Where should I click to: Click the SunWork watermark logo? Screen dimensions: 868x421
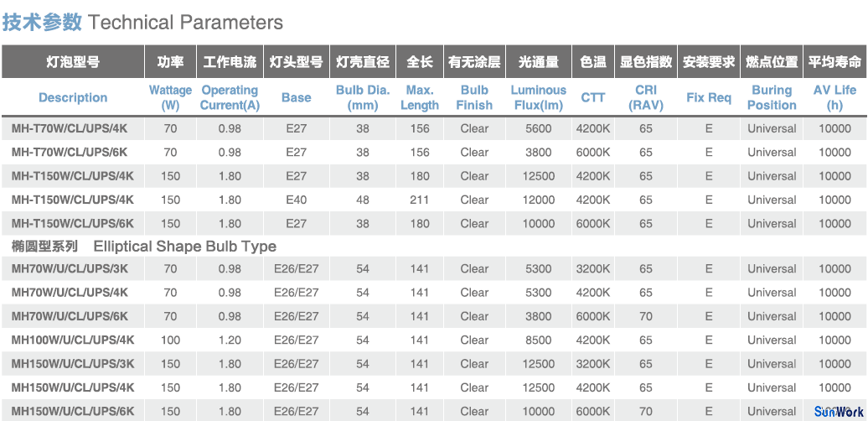pos(839,412)
